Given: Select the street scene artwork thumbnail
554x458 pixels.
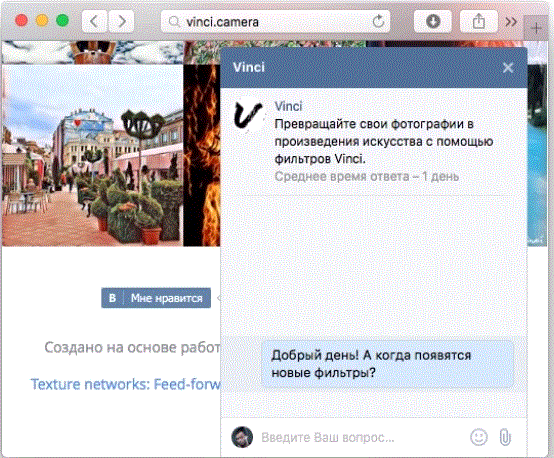Looking at the screenshot, I should click(93, 155).
